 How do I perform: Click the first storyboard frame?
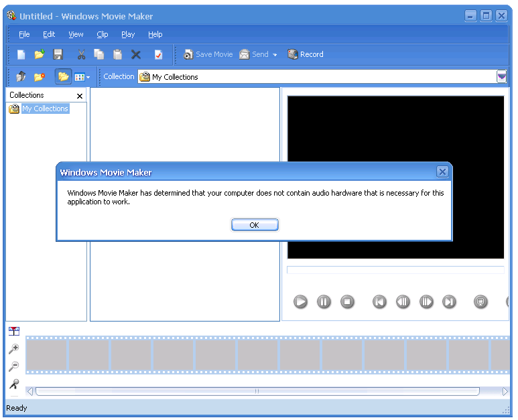click(46, 355)
